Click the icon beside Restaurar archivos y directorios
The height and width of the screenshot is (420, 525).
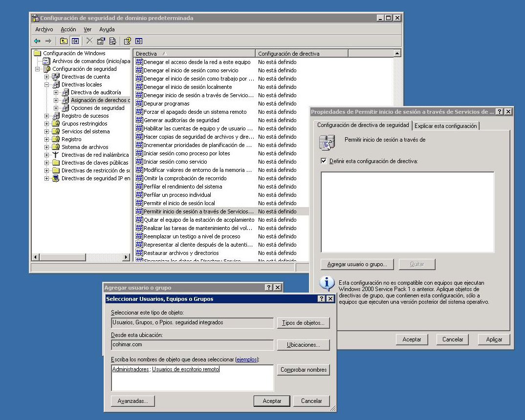tap(139, 253)
